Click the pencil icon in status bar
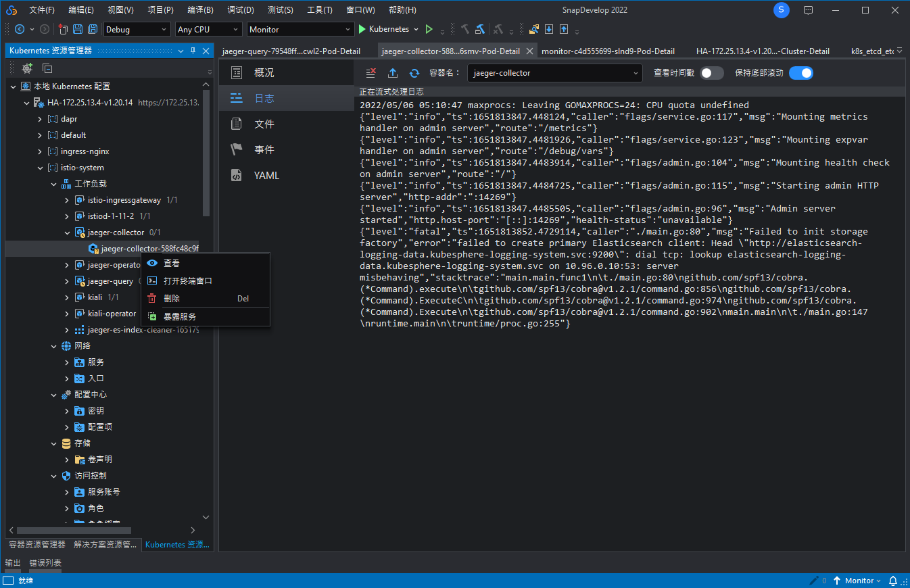910x588 pixels. tap(814, 581)
